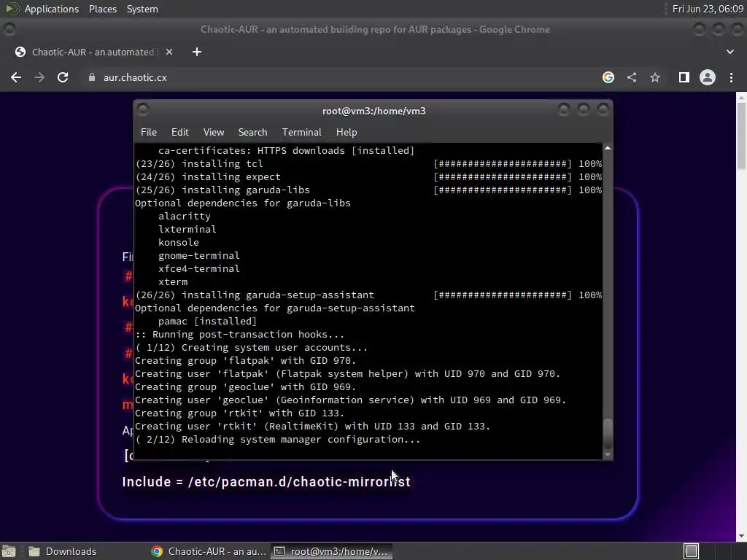
Task: Go back in Chrome
Action: click(x=16, y=77)
